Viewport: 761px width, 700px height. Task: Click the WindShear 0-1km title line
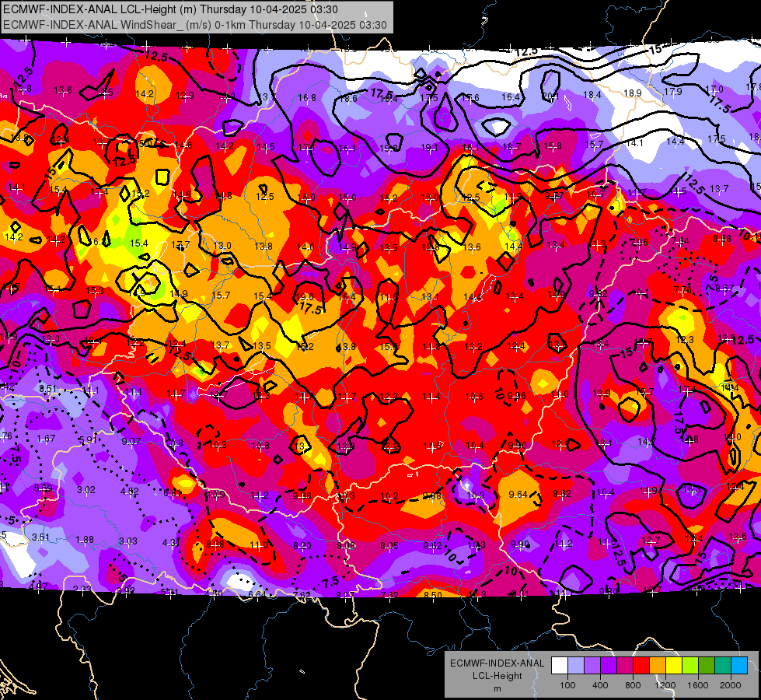click(195, 25)
